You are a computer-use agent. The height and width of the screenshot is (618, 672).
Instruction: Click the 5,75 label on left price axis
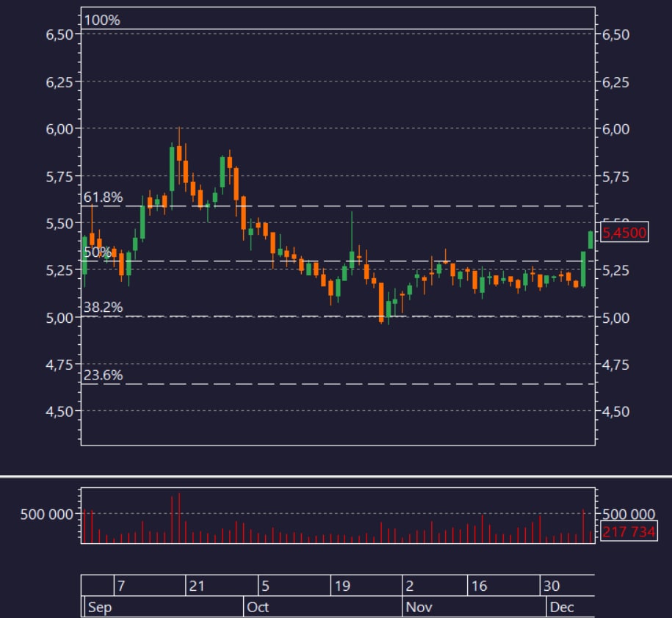[x=59, y=176]
